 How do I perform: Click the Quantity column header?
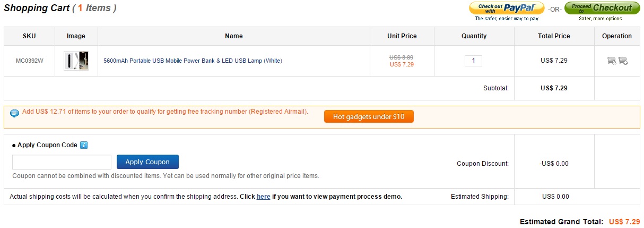click(474, 36)
